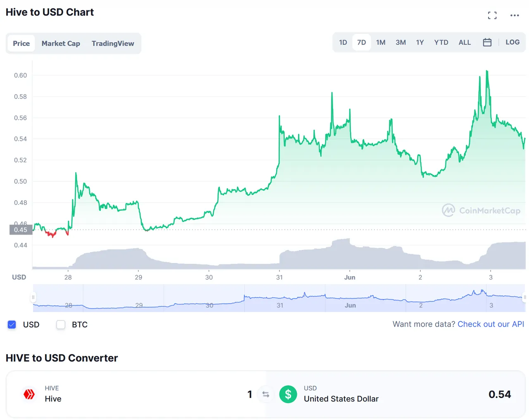Open the Check out our API link
Viewport: 529px width, 420px height.
491,324
